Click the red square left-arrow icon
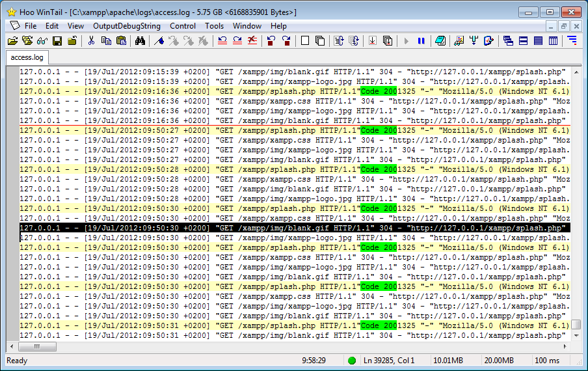588x371 pixels. 271,40
